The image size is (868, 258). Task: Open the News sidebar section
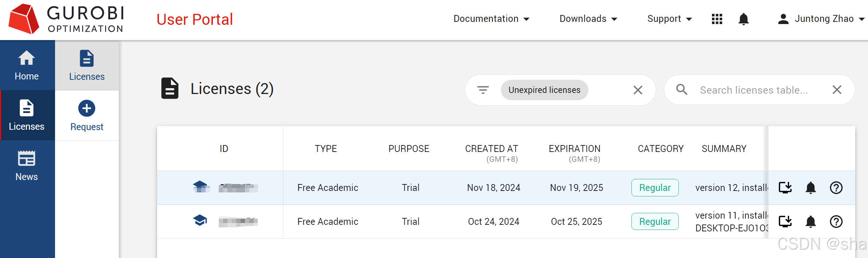[27, 166]
